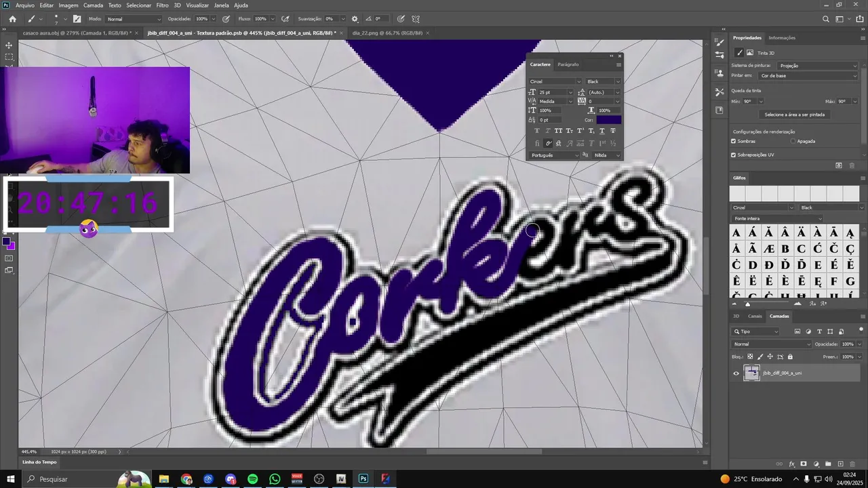Create new group folder icon

828,464
